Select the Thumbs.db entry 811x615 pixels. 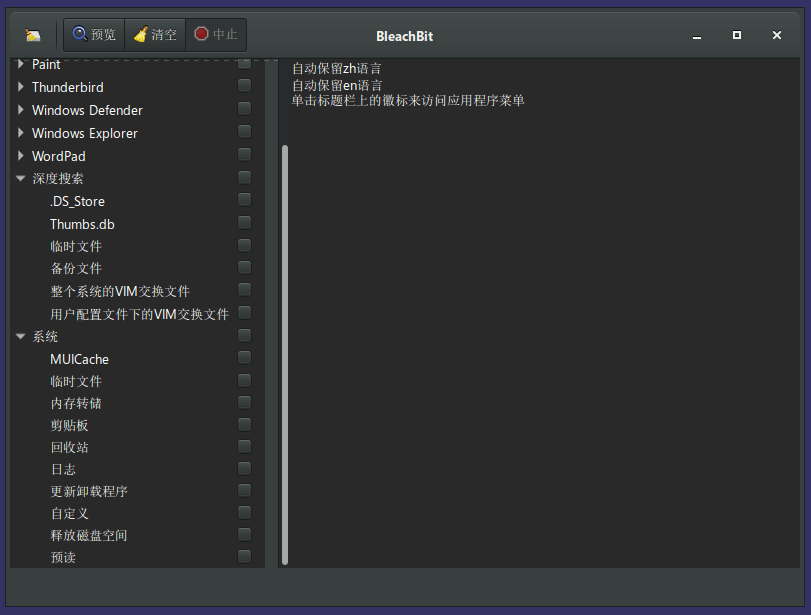pyautogui.click(x=82, y=224)
